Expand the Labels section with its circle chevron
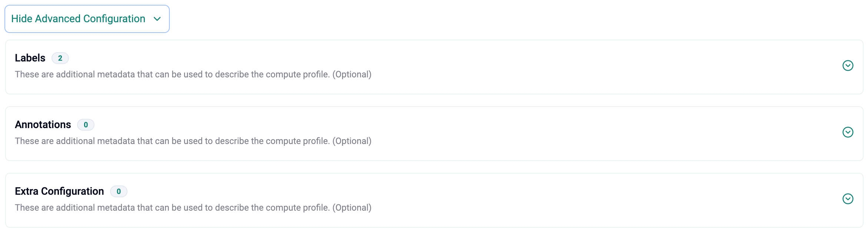Image resolution: width=868 pixels, height=231 pixels. tap(848, 66)
